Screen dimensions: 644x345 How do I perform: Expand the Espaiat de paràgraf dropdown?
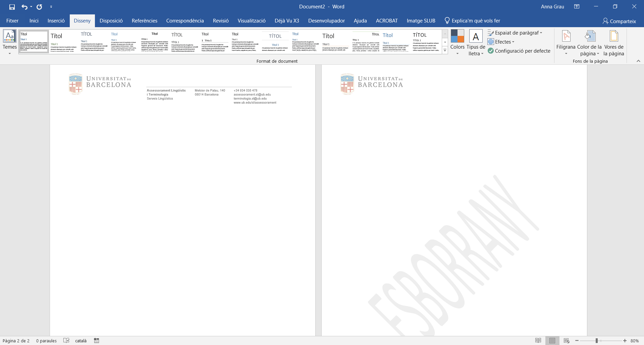tap(515, 33)
